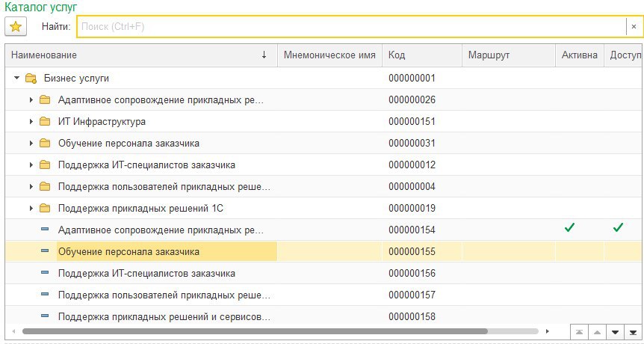644x344 pixels.
Task: Click item icon of code 000000156 row
Action: pos(45,272)
